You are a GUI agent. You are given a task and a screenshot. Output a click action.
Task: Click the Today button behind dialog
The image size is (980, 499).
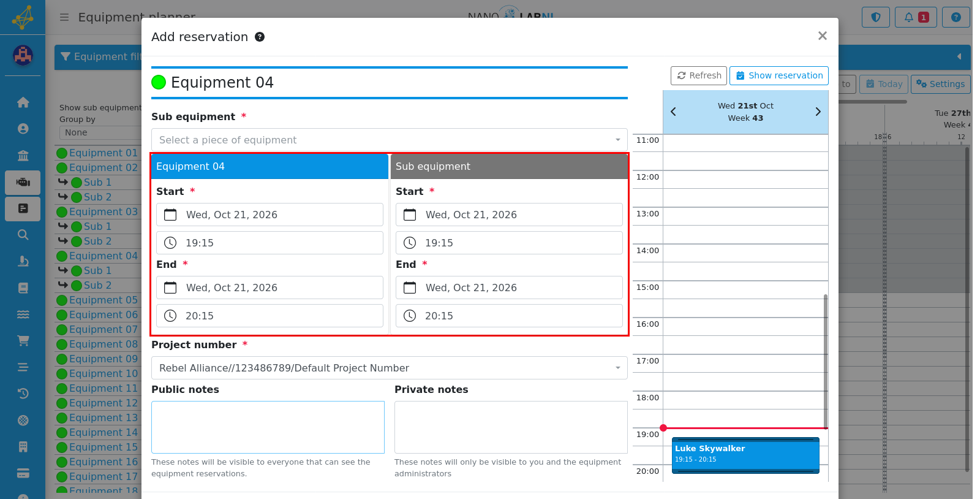[884, 84]
